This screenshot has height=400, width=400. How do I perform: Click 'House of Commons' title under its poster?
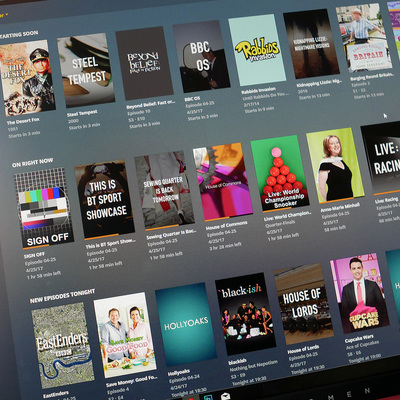(x=227, y=226)
